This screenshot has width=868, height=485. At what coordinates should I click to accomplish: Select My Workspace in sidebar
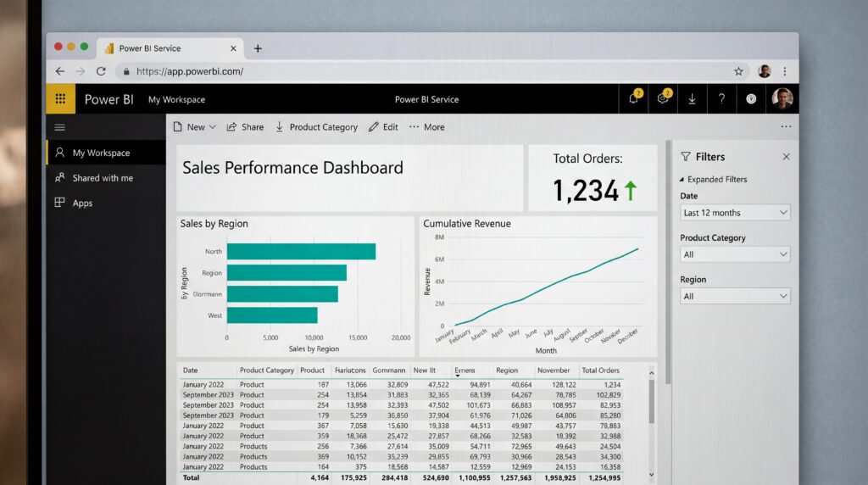coord(106,153)
